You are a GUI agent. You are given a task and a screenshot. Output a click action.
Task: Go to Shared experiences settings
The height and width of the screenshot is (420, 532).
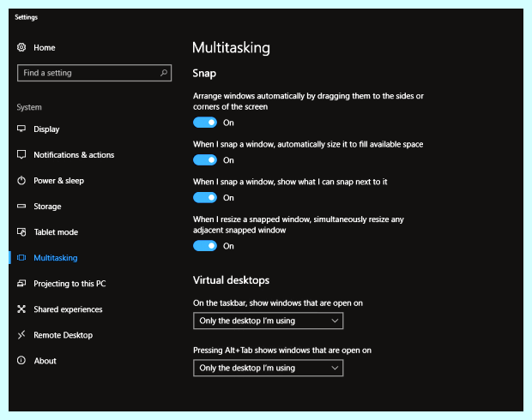68,309
